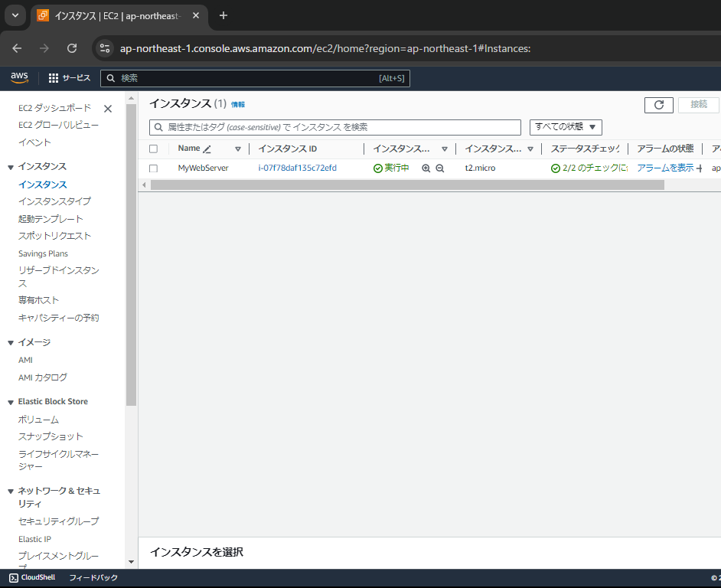721x588 pixels.
Task: Open EC2 グローバルビュー in sidebar
Action: 58,125
